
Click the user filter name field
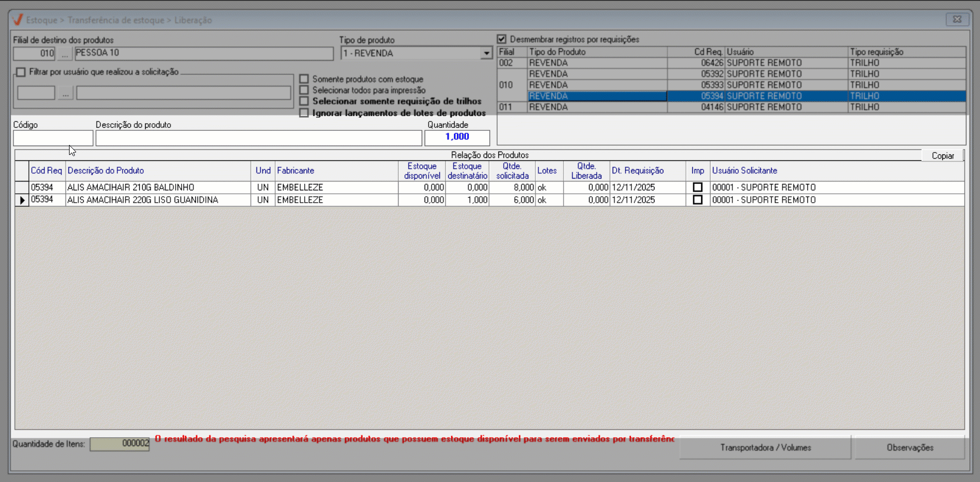(183, 93)
